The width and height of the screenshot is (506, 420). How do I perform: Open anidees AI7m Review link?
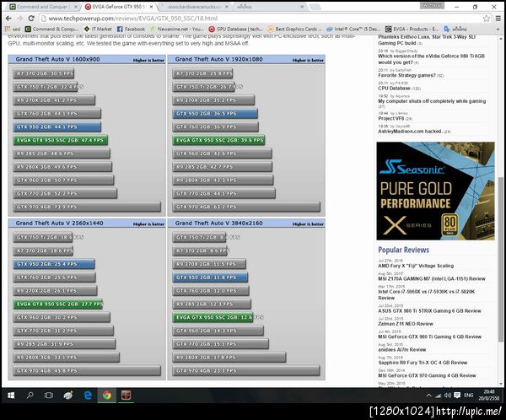pos(401,350)
